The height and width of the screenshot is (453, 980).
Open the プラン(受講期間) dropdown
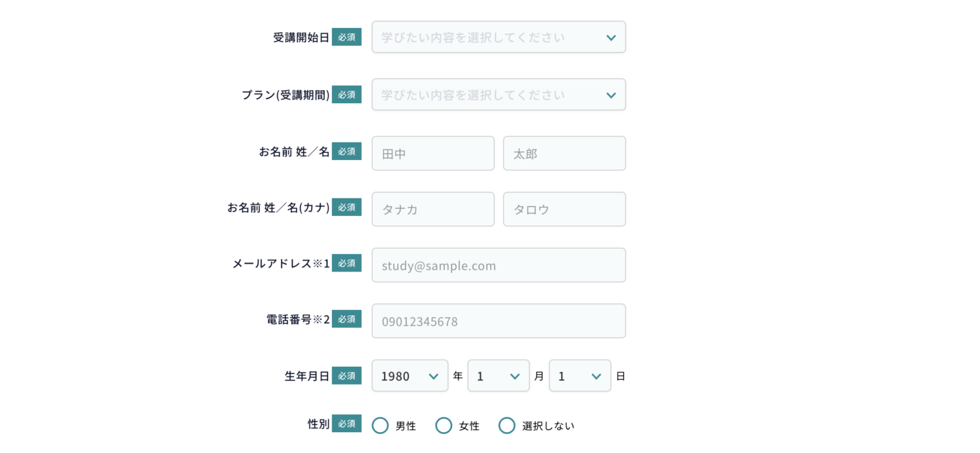(x=498, y=94)
